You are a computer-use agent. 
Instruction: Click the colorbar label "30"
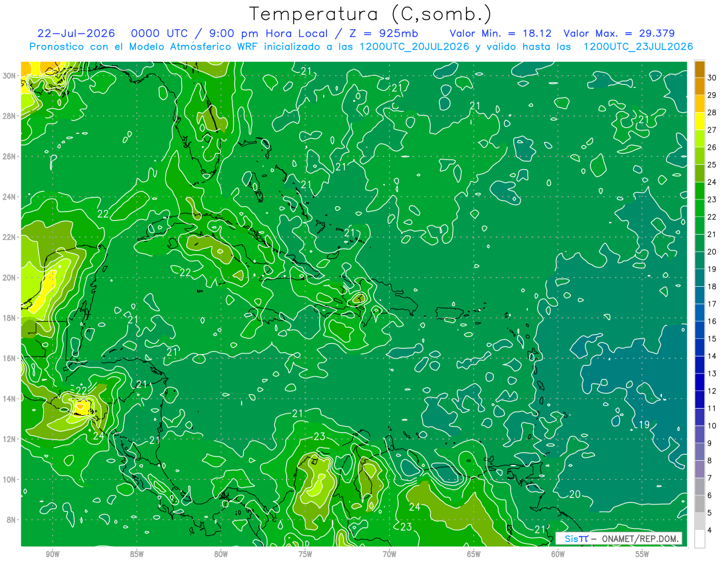pos(712,78)
